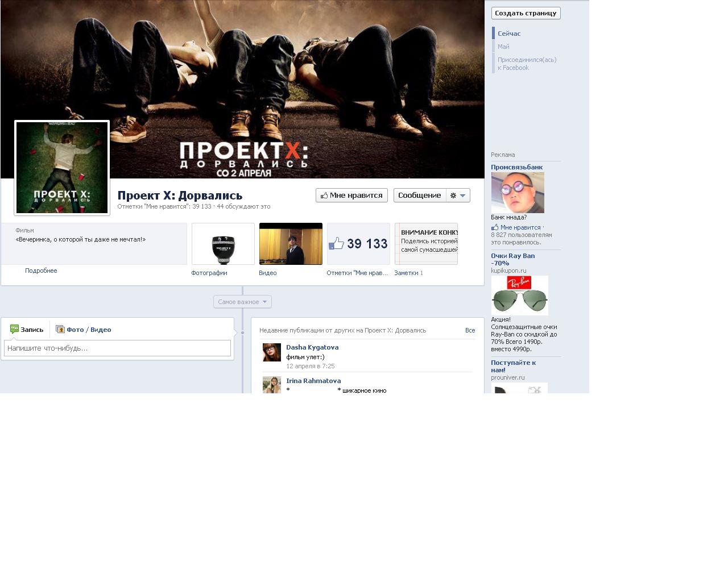
Task: Click the Фотографии link
Action: click(x=209, y=273)
